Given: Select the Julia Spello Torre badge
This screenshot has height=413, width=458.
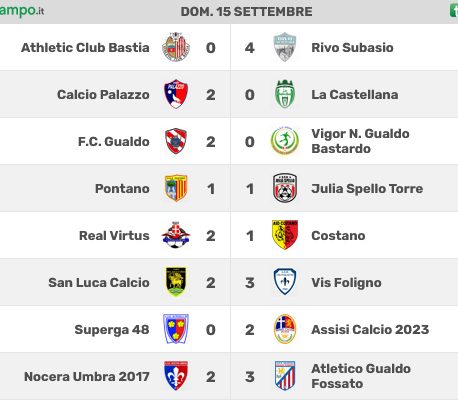Looking at the screenshot, I should click(x=285, y=188).
